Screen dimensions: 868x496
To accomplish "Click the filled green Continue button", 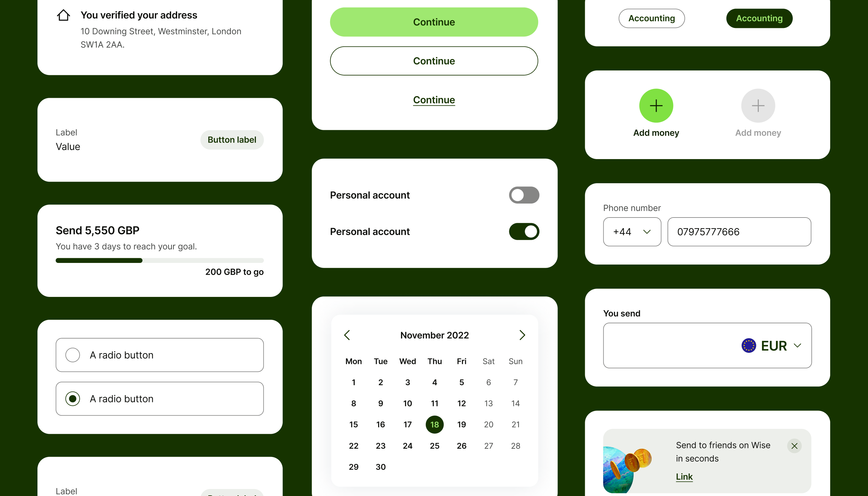I will coord(434,22).
